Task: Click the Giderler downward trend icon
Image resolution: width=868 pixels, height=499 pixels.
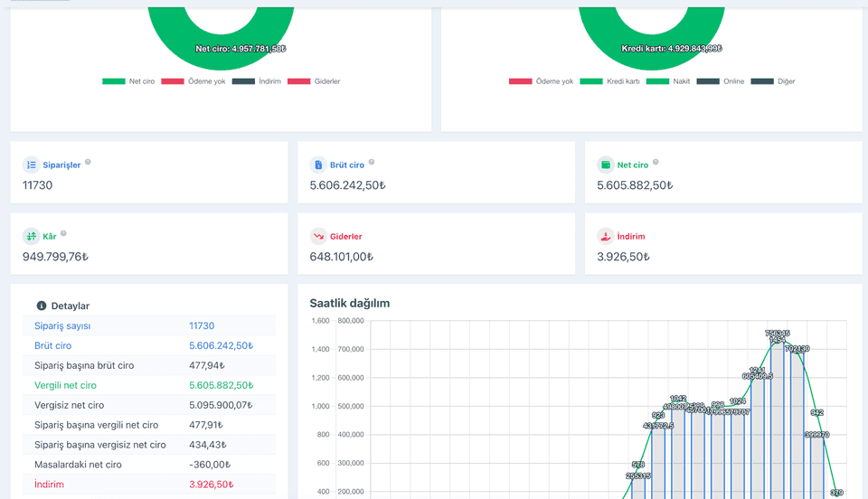Action: coord(318,236)
